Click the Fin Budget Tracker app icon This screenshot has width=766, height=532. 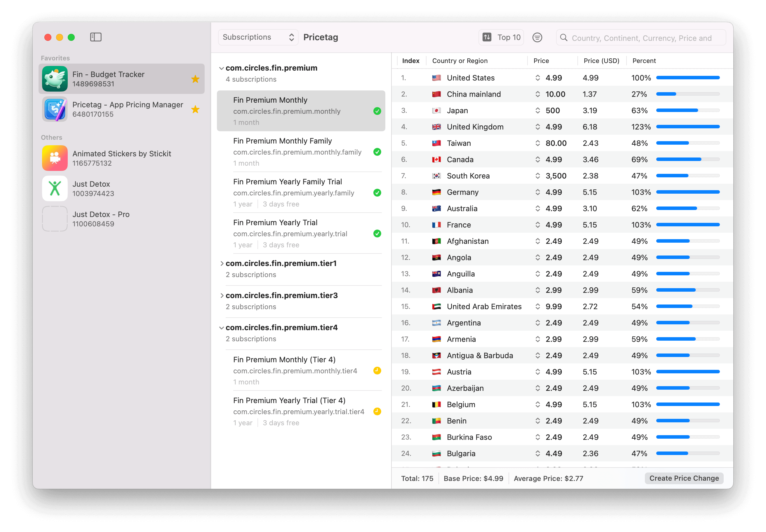coord(54,78)
